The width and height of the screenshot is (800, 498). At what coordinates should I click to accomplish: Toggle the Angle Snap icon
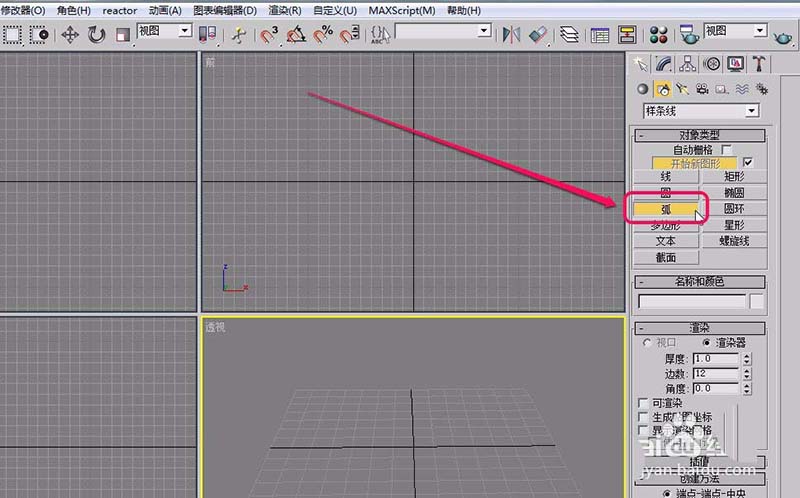coord(296,35)
